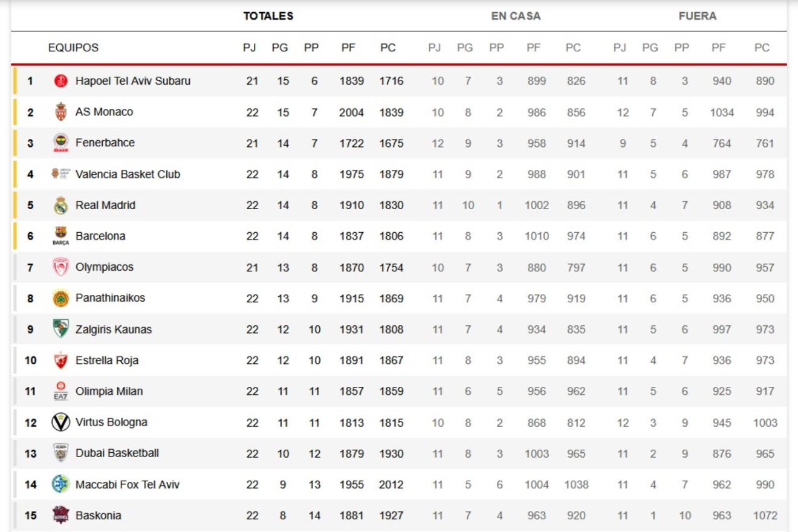Click the Hapoel Tel Aviv Subaru logo
798x532 pixels.
(61, 81)
